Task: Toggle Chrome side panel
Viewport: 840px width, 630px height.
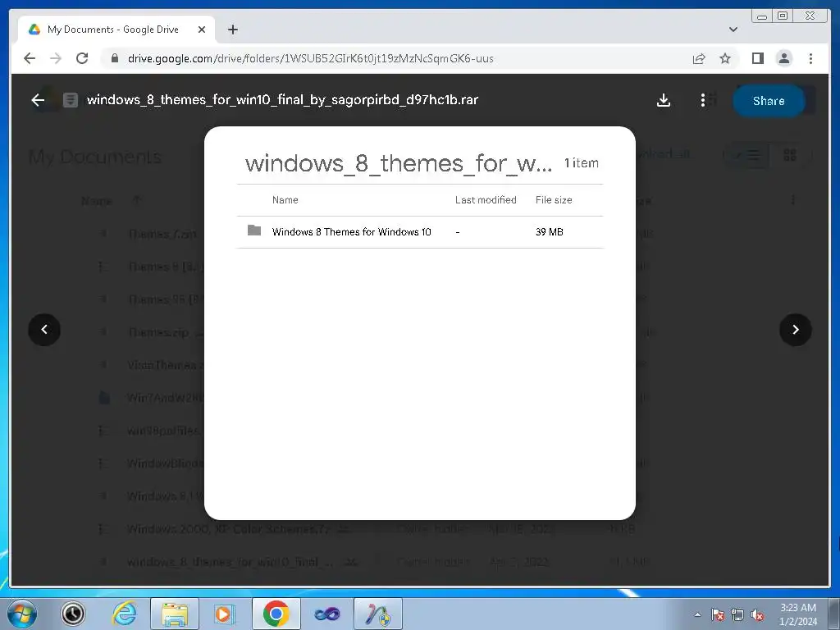Action: (x=757, y=58)
